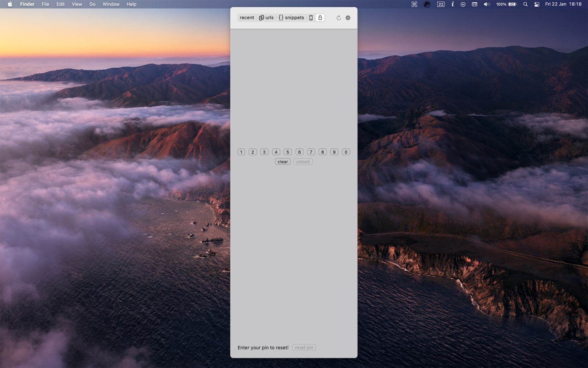Click the reset pin button
Viewport: 588px width, 368px height.
[304, 347]
